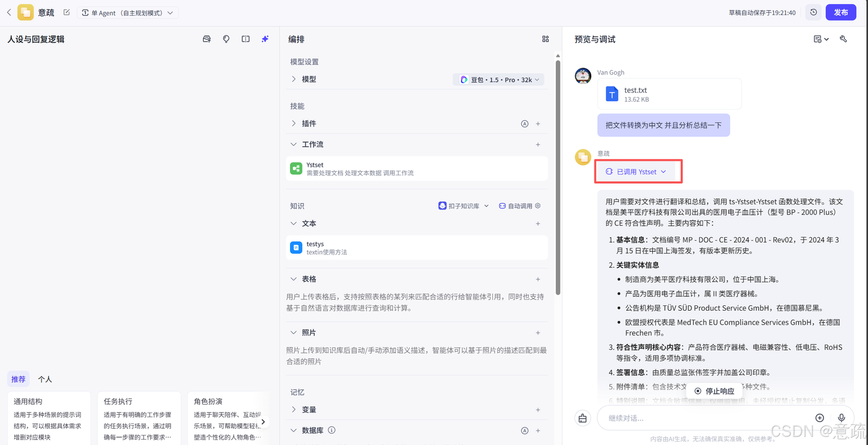This screenshot has width=868, height=445.
Task: Click the 人设与回复逻辑 panel title
Action: 36,39
